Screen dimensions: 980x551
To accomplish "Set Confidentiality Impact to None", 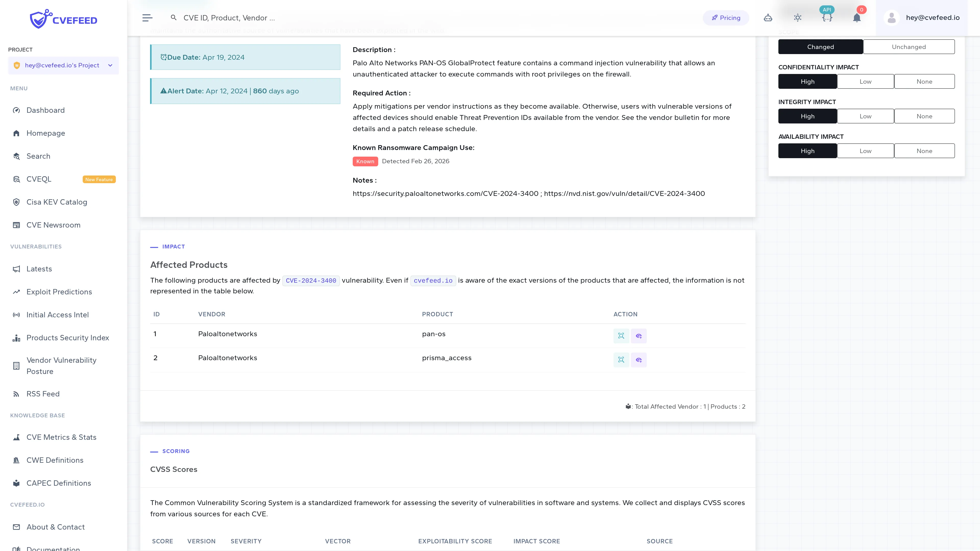I will coord(924,81).
